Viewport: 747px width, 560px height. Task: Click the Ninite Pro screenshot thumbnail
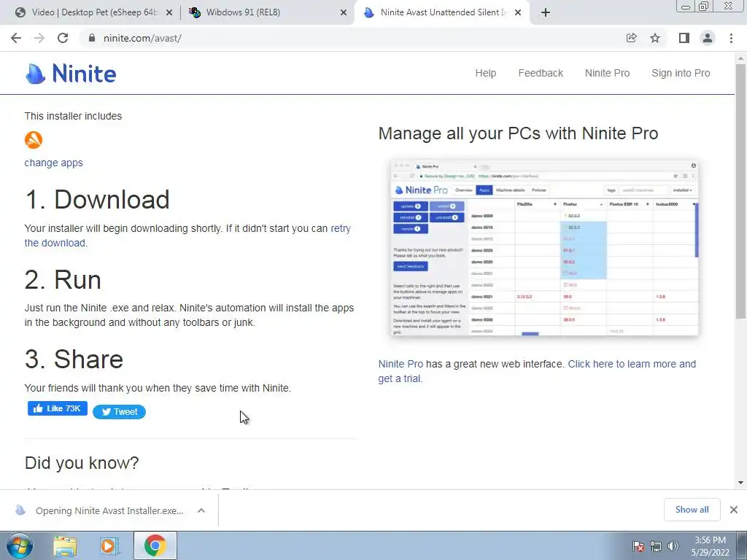tap(544, 248)
